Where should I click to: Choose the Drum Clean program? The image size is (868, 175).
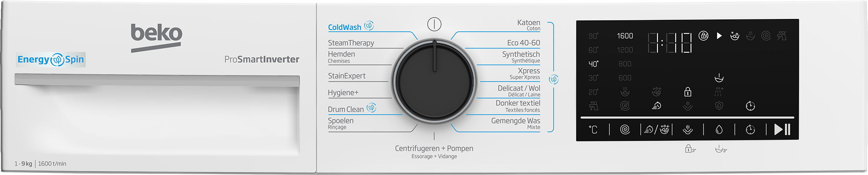coord(346,109)
